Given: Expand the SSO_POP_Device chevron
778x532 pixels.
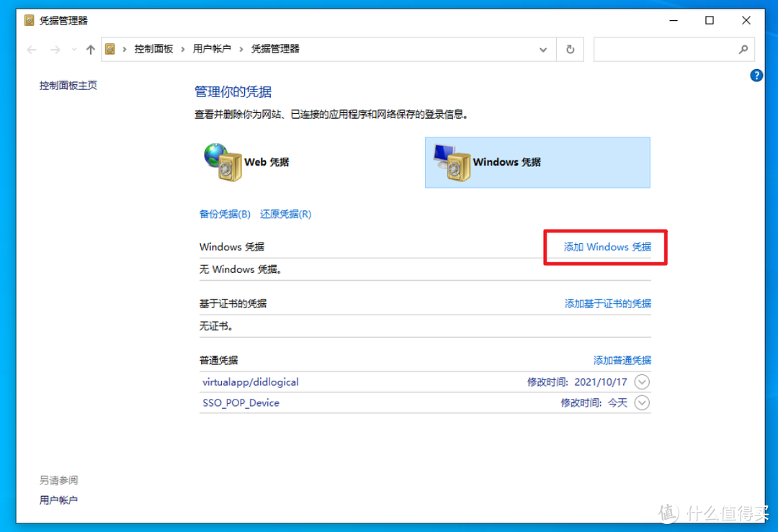Looking at the screenshot, I should [642, 402].
